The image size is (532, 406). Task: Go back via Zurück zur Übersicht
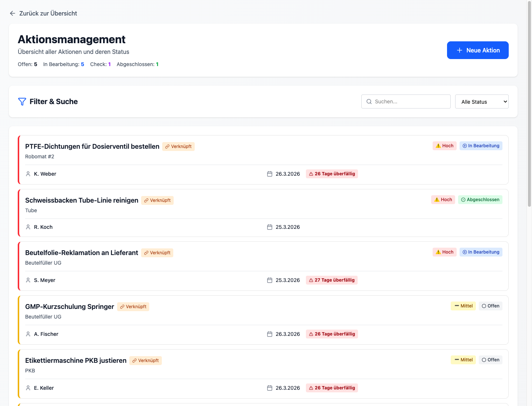48,13
